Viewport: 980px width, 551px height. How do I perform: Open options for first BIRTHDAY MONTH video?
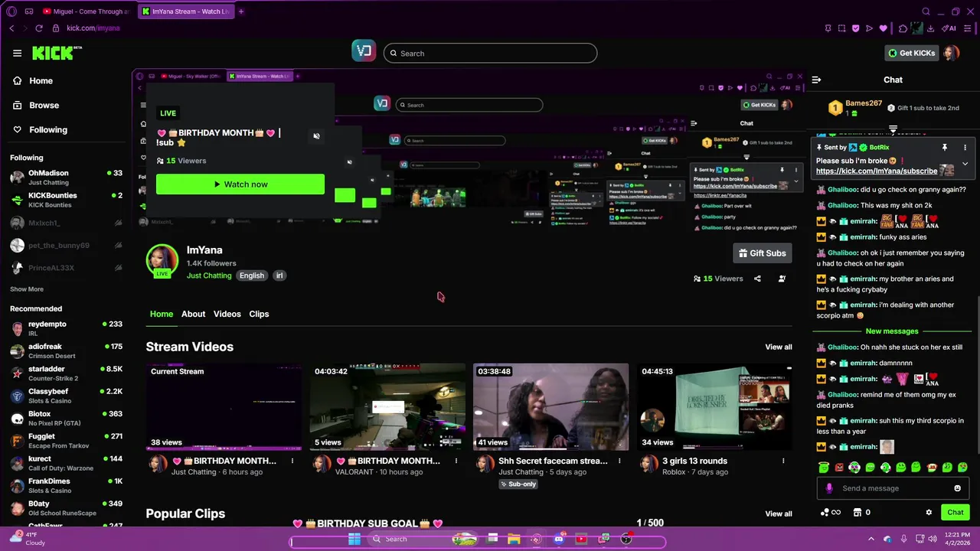click(x=292, y=461)
